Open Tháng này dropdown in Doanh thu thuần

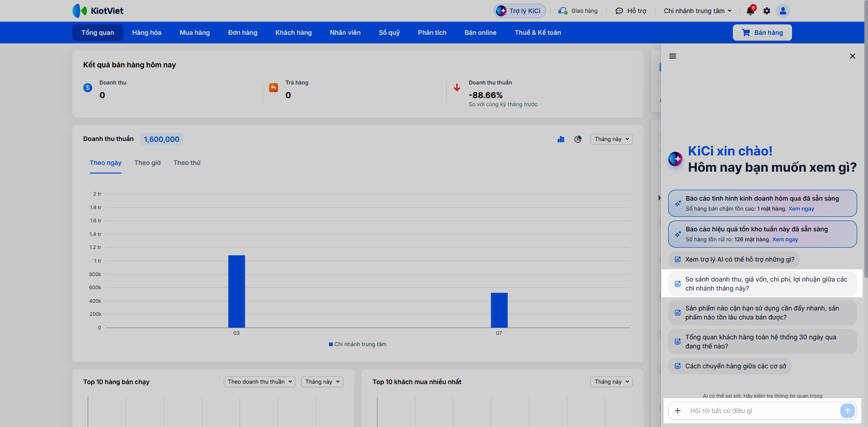611,139
